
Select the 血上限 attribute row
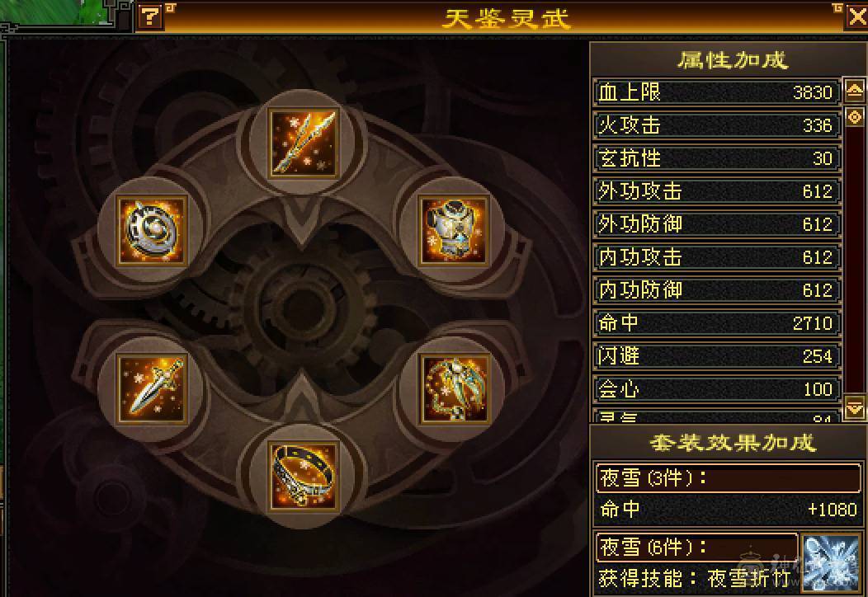[x=717, y=92]
